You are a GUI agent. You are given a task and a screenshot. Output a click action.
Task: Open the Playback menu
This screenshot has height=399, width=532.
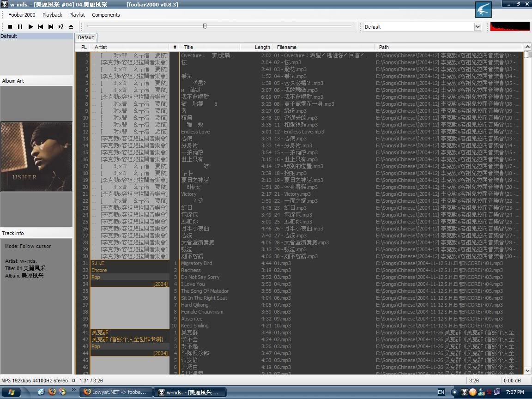pos(52,15)
